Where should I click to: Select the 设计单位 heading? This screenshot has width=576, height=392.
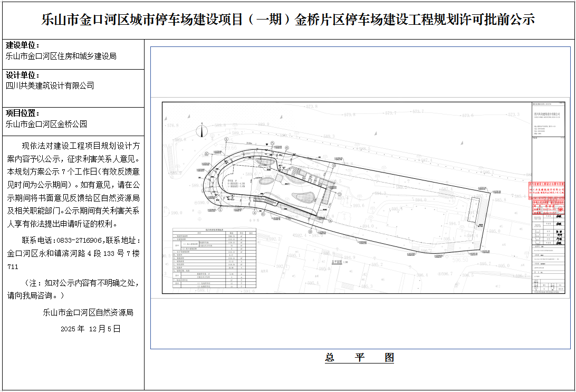(x=22, y=75)
